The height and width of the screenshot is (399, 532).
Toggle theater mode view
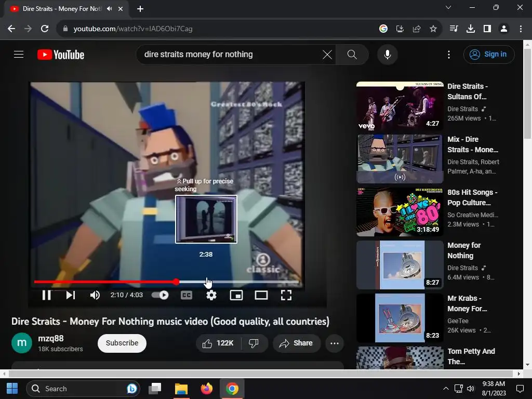tap(261, 295)
